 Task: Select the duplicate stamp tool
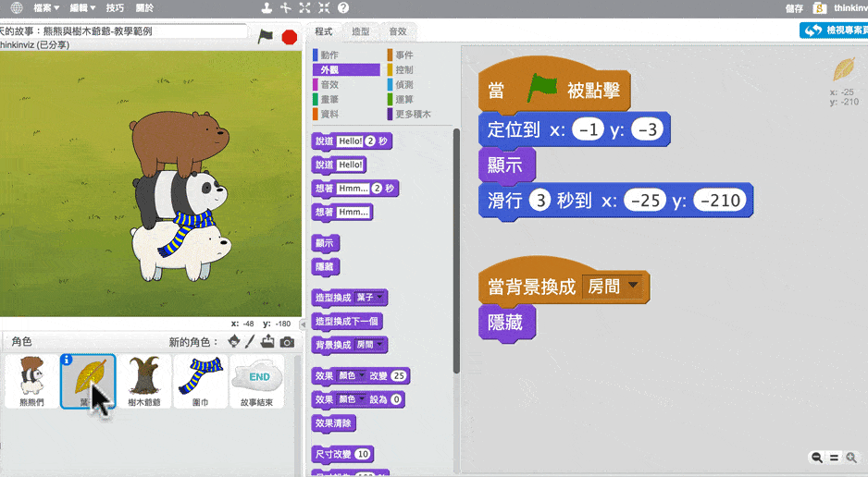point(267,7)
